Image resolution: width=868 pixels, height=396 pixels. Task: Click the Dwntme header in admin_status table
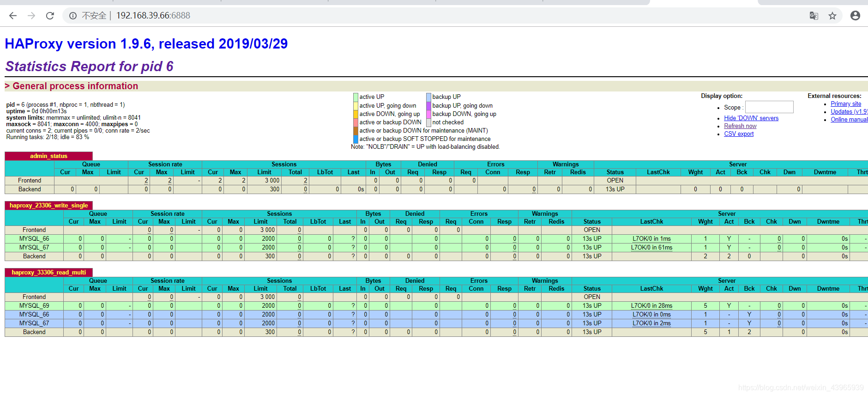[x=825, y=172]
